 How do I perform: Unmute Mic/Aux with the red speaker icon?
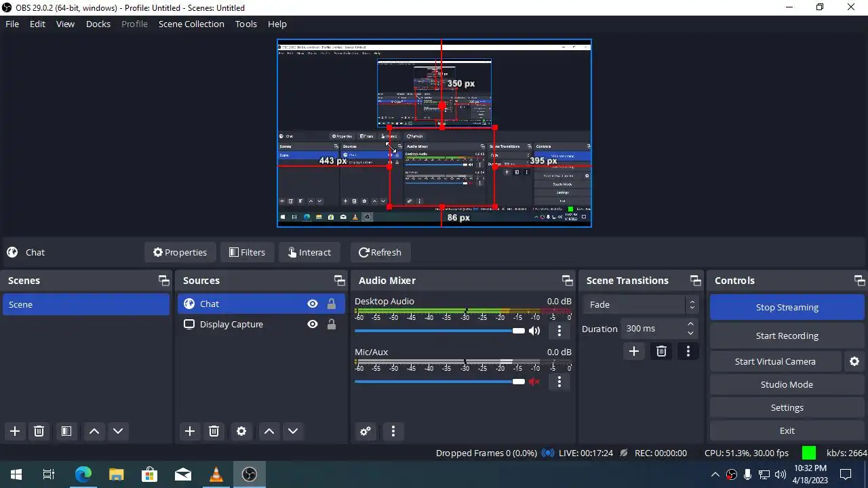(534, 382)
